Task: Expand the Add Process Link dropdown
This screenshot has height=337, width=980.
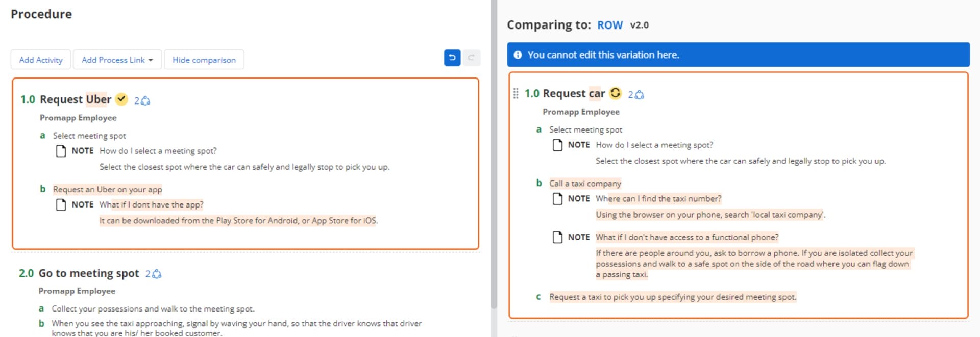Action: click(117, 60)
